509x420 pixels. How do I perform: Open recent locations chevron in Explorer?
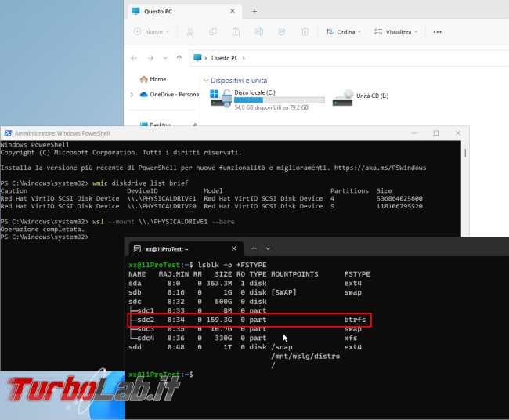coord(165,58)
